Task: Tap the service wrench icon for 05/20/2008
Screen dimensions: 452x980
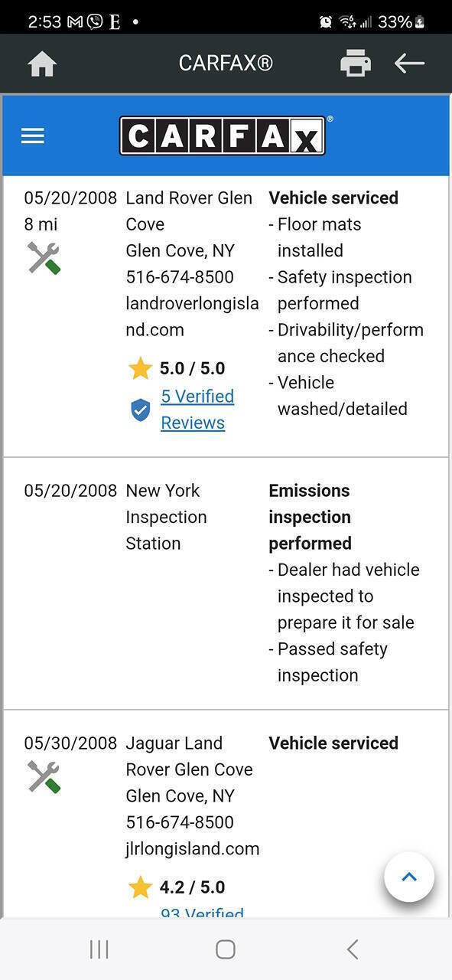Action: pyautogui.click(x=44, y=258)
